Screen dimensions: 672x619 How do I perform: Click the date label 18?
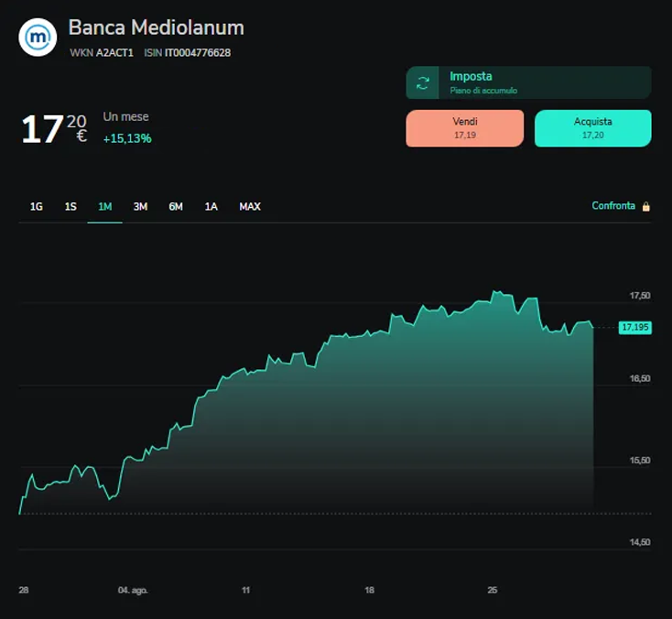click(x=370, y=591)
